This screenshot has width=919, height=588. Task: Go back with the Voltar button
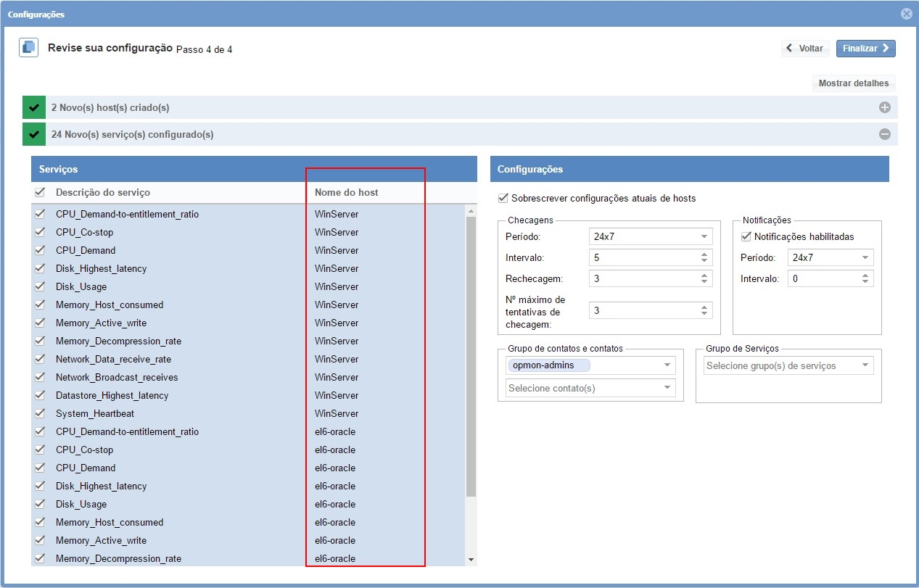tap(805, 49)
